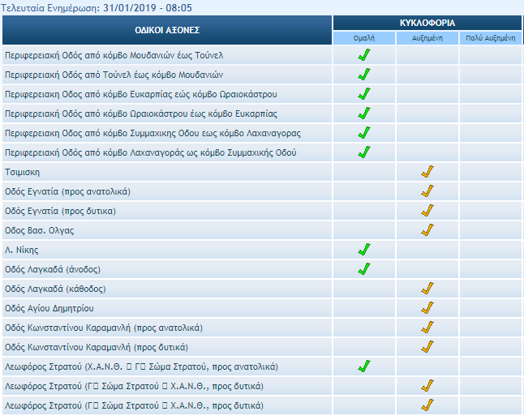Click empty Πολύ Αυξημένη cell for Λ. Νίκης

(x=491, y=250)
